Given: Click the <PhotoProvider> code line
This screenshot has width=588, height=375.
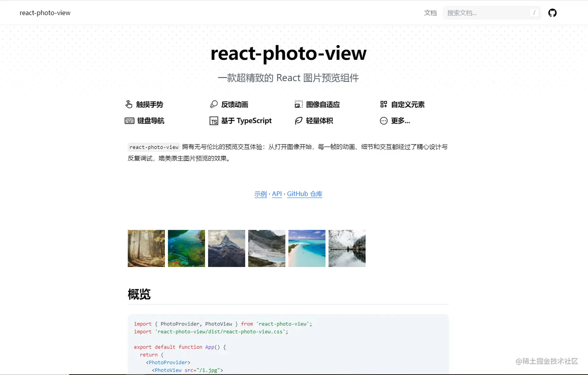Looking at the screenshot, I should 168,362.
